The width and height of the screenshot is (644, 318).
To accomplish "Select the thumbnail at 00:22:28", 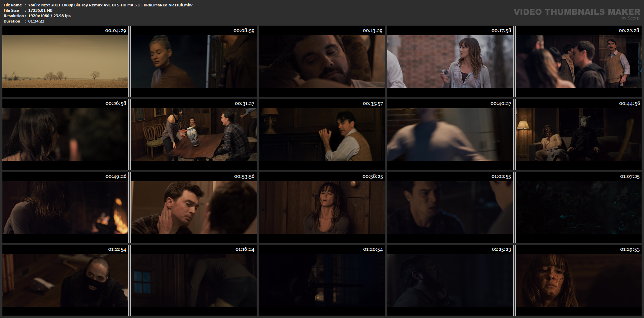I will tap(579, 62).
